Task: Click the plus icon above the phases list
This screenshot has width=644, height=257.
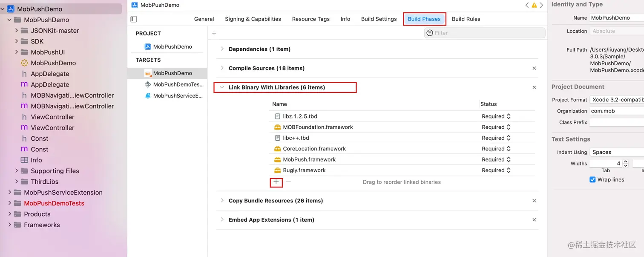Action: (214, 33)
